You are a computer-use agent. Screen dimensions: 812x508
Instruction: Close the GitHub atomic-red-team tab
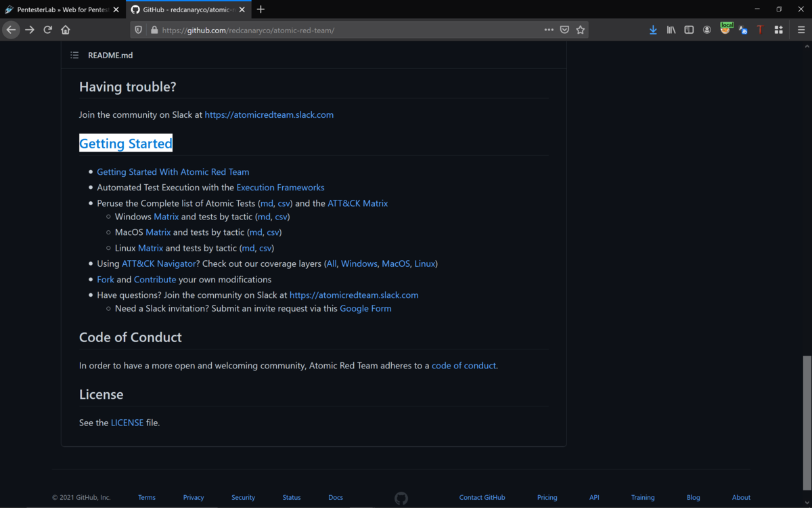click(x=242, y=9)
